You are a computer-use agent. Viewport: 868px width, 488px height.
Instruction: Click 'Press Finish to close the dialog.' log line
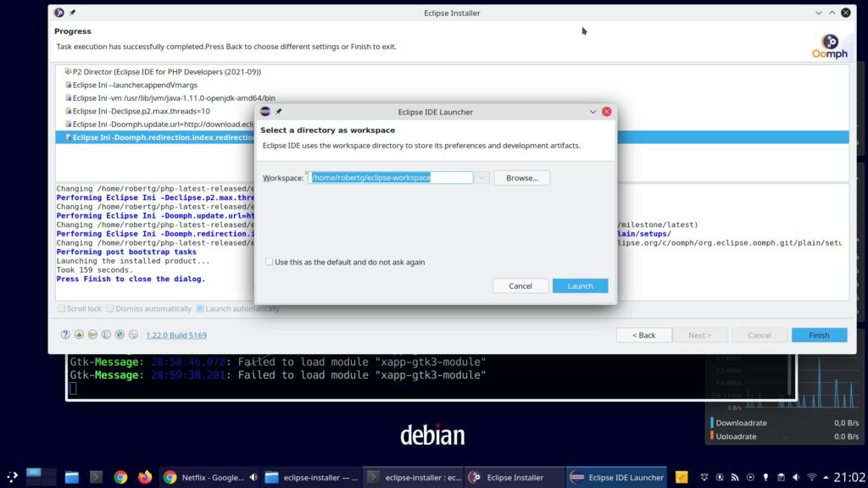point(131,279)
